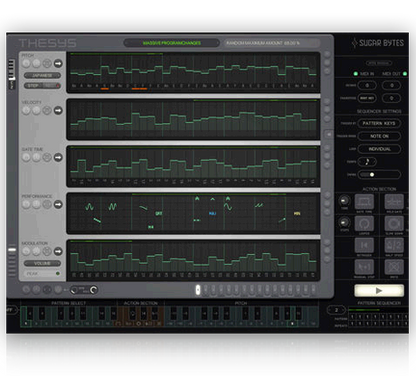Screen dimensions: 416x376
Task: Toggle the MIDI OUT indicator light
Action: point(405,74)
